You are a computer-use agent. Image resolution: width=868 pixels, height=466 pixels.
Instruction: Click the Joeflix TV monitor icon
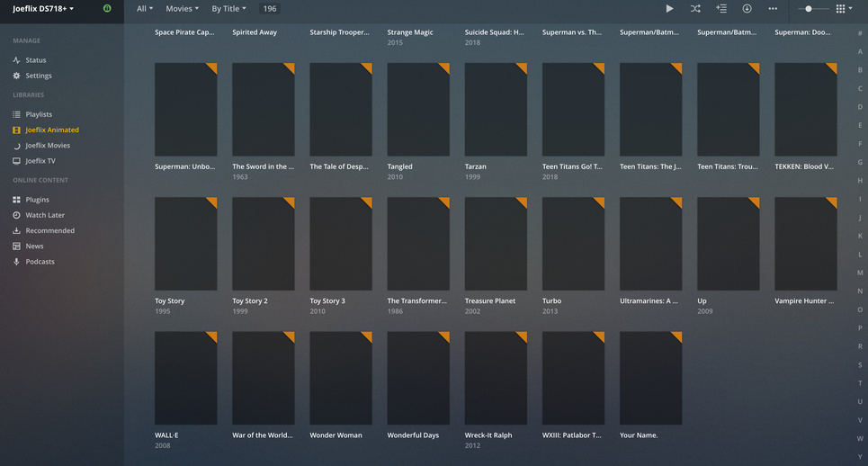pyautogui.click(x=16, y=160)
